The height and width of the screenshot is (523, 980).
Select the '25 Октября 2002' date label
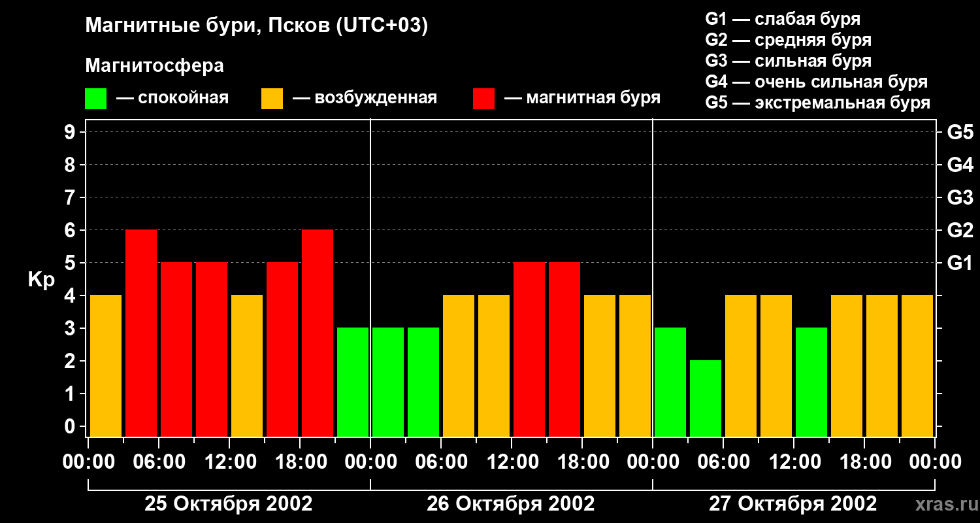[x=228, y=504]
